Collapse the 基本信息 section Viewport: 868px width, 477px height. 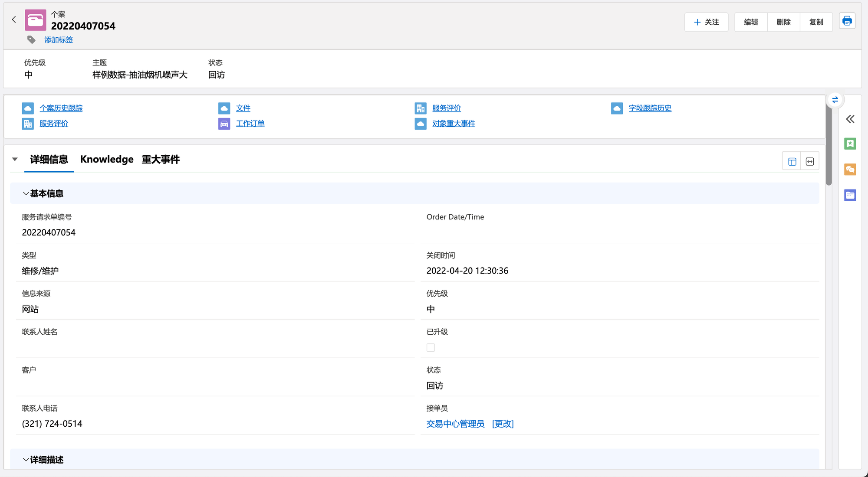(26, 193)
